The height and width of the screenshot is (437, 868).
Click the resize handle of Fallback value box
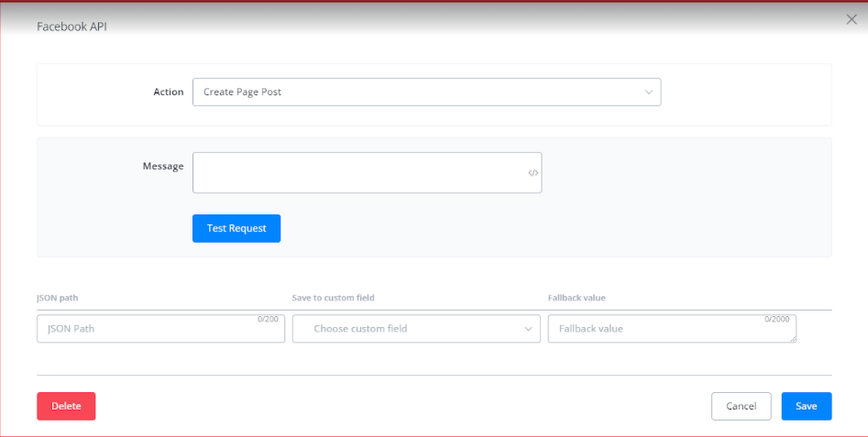792,339
